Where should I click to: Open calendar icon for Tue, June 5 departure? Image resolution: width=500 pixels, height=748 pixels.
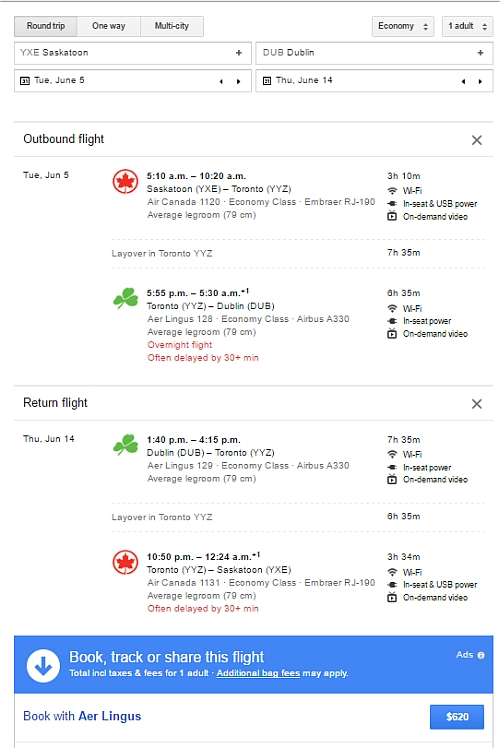(24, 81)
